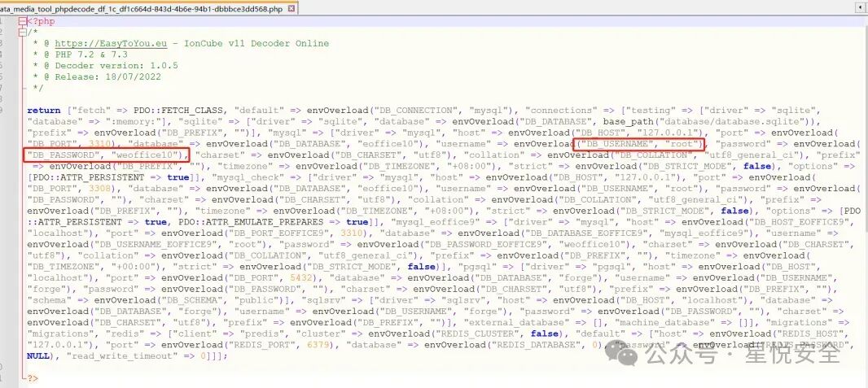The width and height of the screenshot is (868, 388).
Task: Click the "REDIS_DATABASE" string
Action: click(541, 345)
